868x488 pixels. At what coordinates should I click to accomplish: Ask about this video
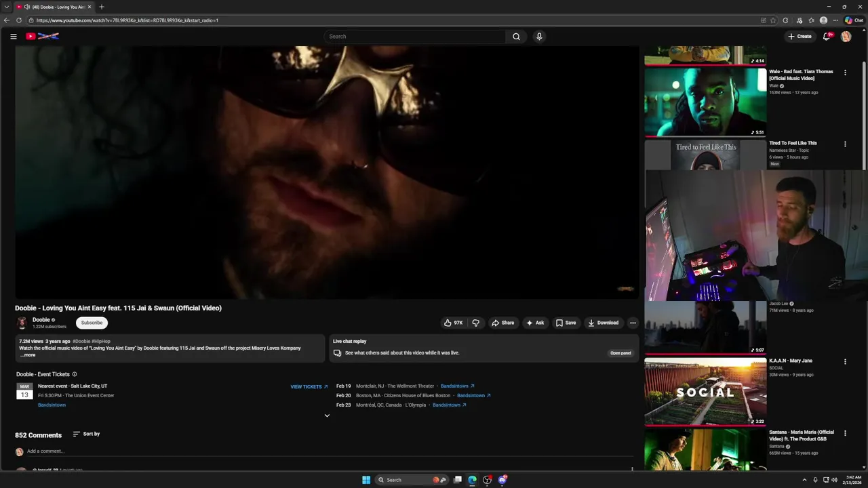pyautogui.click(x=535, y=323)
